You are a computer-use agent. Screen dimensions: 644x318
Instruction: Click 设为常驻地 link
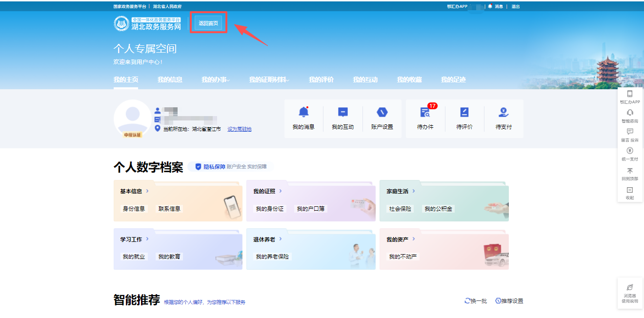click(239, 129)
